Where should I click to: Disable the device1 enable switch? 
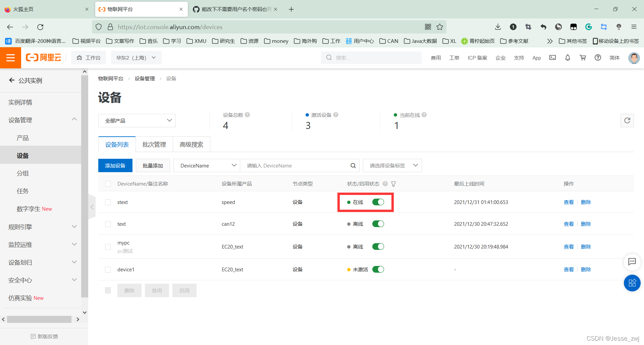pyautogui.click(x=378, y=269)
